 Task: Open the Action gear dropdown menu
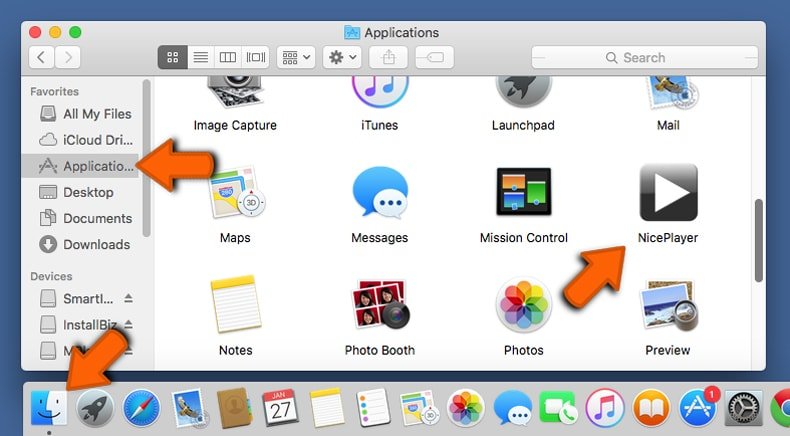pos(342,57)
